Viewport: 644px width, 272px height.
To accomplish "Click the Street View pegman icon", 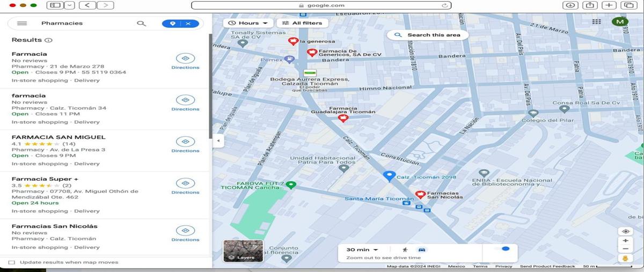I will [625, 259].
